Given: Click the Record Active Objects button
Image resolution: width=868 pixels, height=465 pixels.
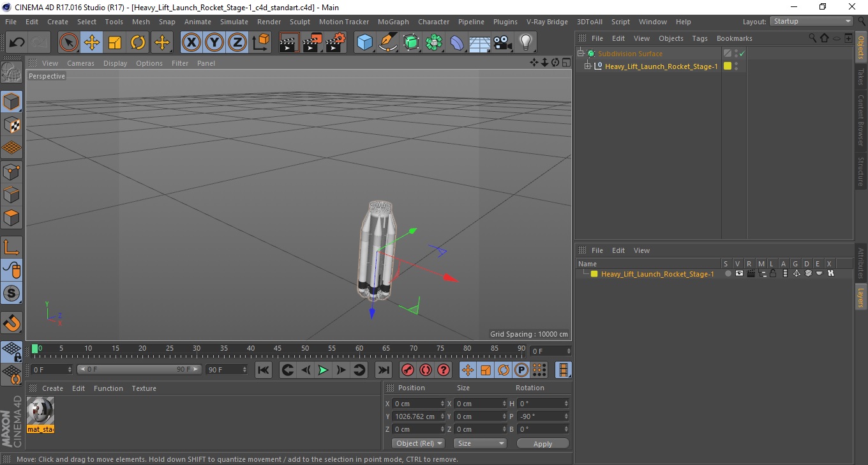Looking at the screenshot, I should click(x=407, y=370).
